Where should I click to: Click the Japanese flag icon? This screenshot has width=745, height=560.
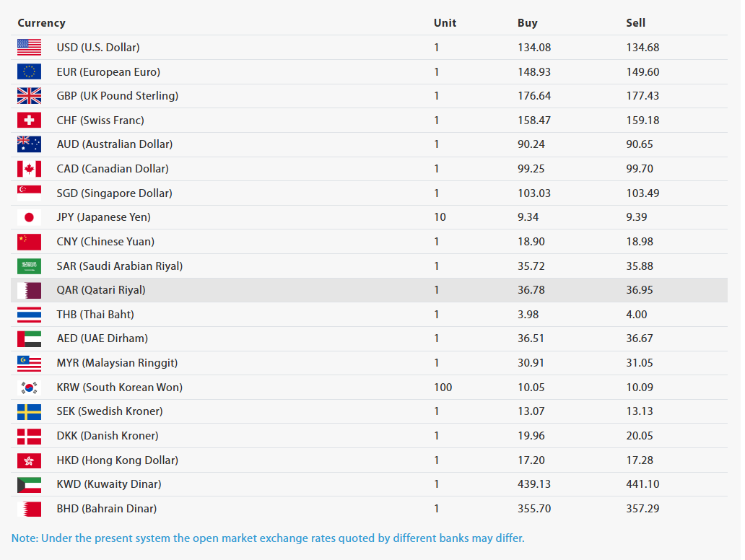(x=29, y=217)
